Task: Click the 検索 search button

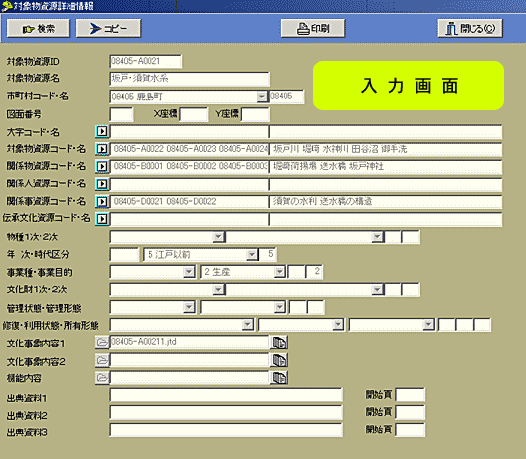Action: pyautogui.click(x=38, y=29)
